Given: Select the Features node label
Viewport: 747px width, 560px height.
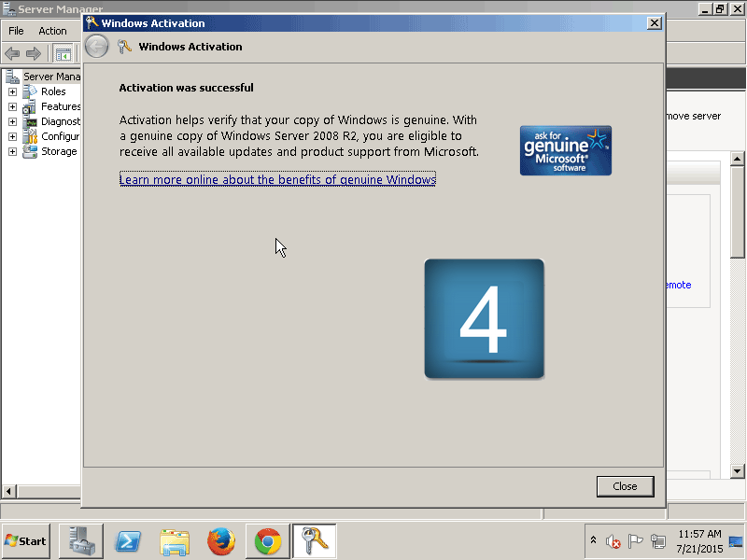Looking at the screenshot, I should tap(61, 106).
